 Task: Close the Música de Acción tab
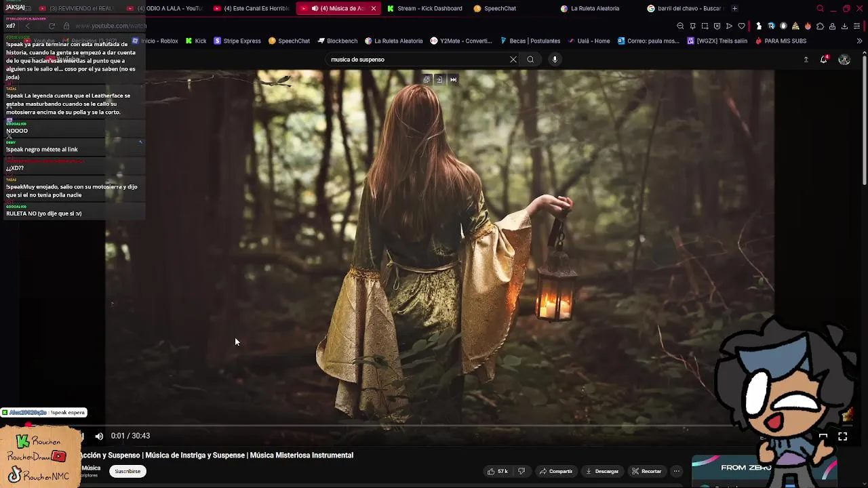373,8
